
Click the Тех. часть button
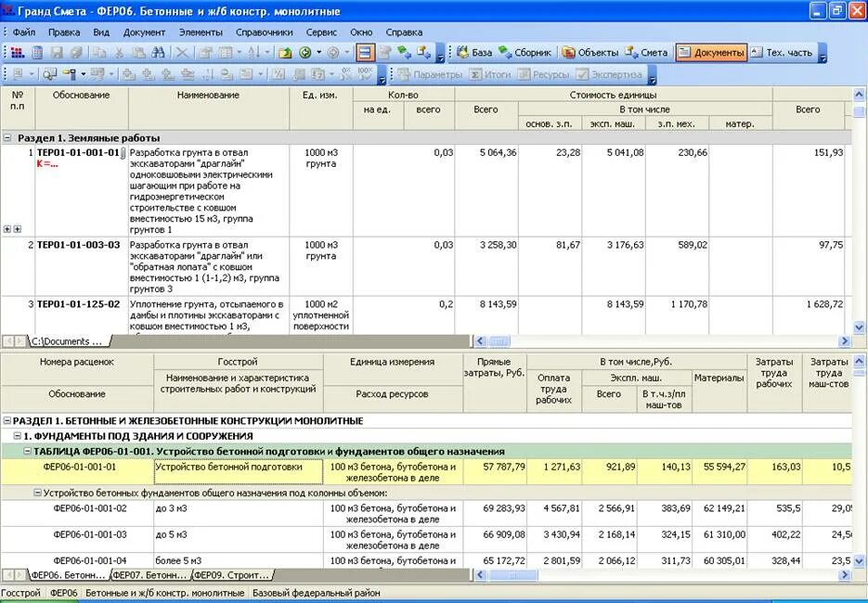pyautogui.click(x=782, y=53)
